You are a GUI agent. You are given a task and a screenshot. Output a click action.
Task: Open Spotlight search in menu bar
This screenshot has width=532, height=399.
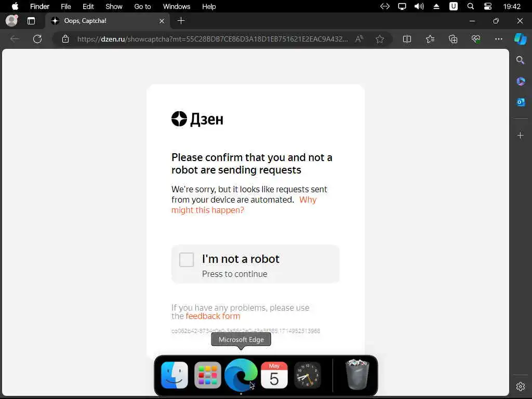471,6
